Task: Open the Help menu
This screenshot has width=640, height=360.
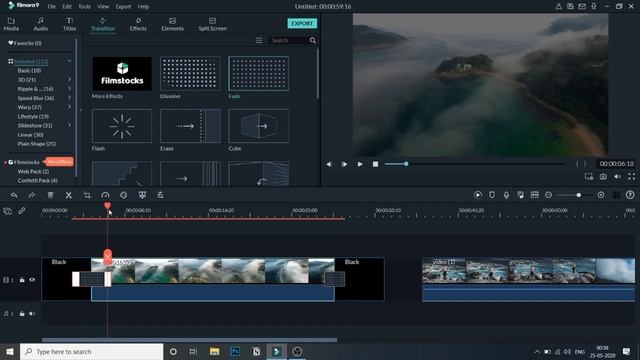Action: (x=143, y=7)
